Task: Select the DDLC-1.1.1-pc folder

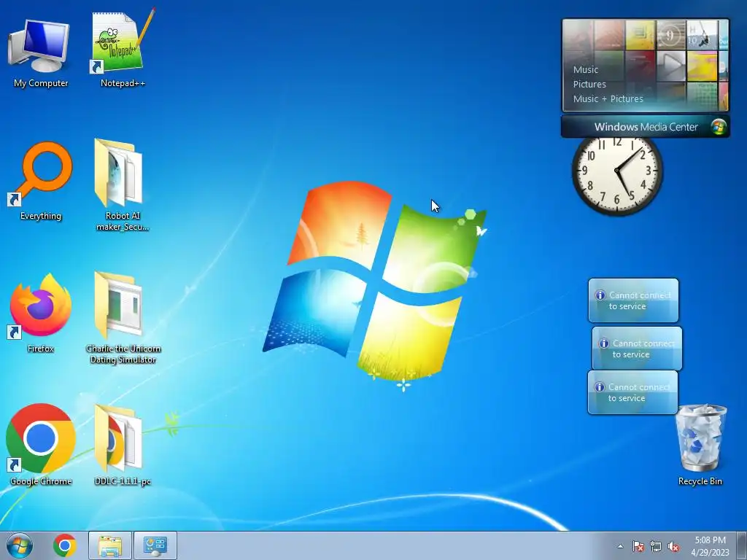Action: tap(123, 445)
